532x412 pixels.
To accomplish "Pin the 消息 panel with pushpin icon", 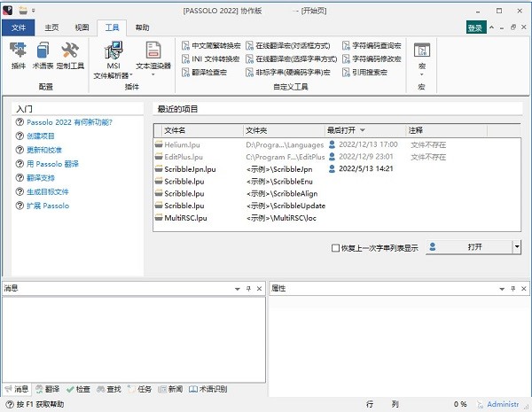I will tap(247, 289).
